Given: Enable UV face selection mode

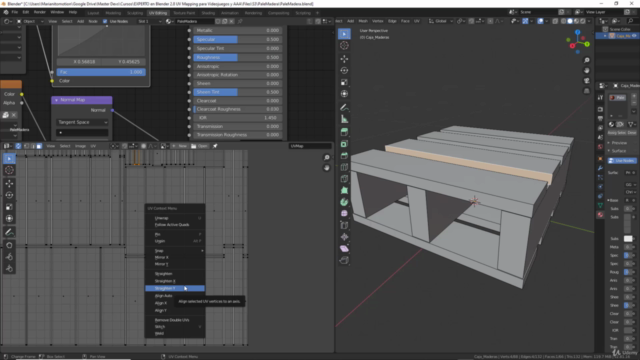Looking at the screenshot, I should tap(39, 146).
